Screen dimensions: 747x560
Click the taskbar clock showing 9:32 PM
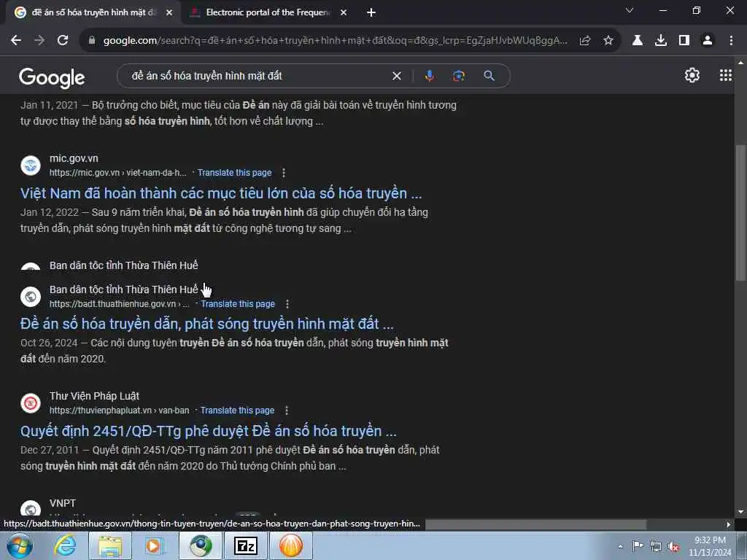click(710, 546)
